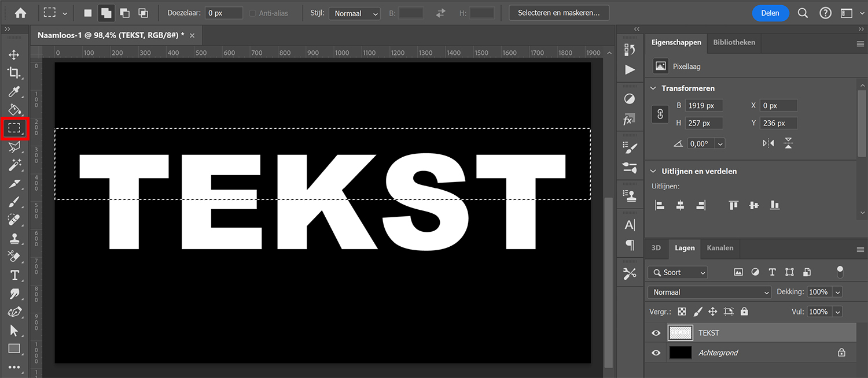Select the Path Selection arrow tool
The width and height of the screenshot is (868, 378).
[x=14, y=331]
